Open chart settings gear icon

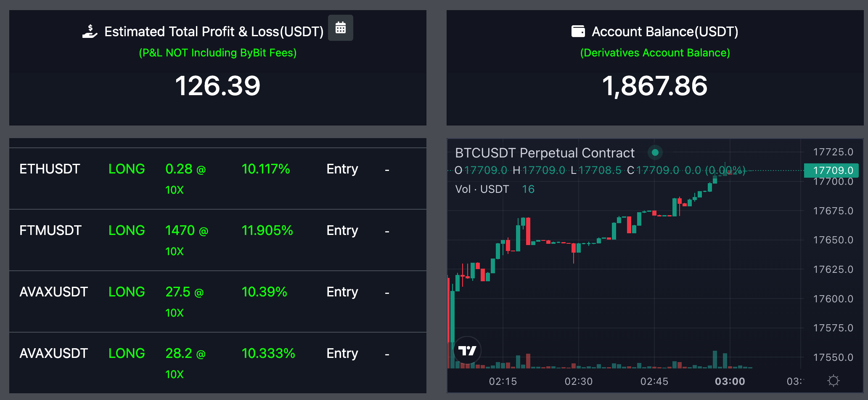[833, 381]
